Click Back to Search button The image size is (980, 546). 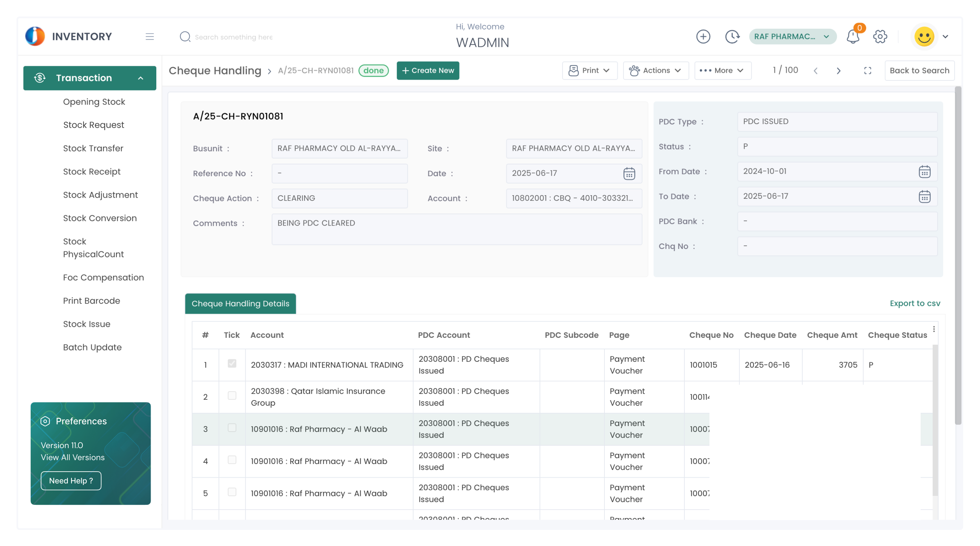pos(919,71)
